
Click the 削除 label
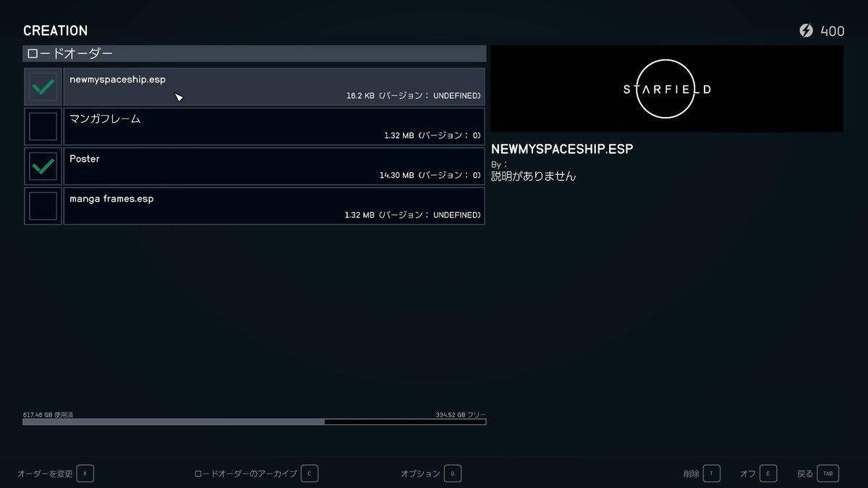691,474
